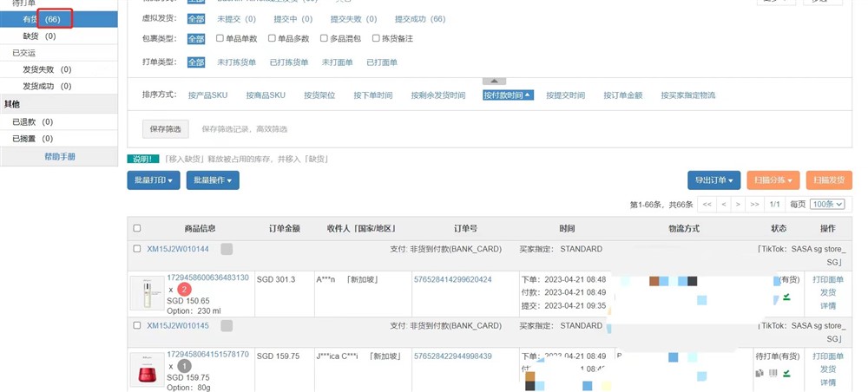The width and height of the screenshot is (868, 392).
Task: Click the green check status icon in first order row
Action: tap(786, 297)
